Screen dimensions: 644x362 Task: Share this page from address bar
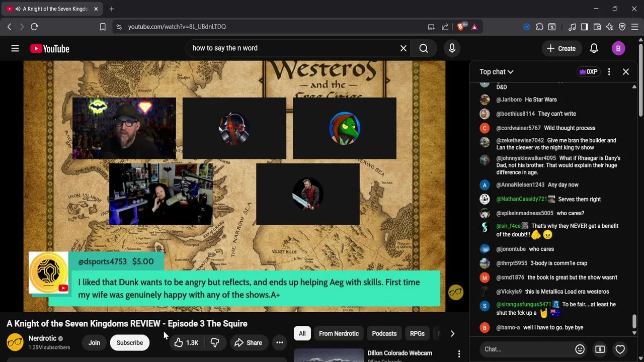click(445, 27)
